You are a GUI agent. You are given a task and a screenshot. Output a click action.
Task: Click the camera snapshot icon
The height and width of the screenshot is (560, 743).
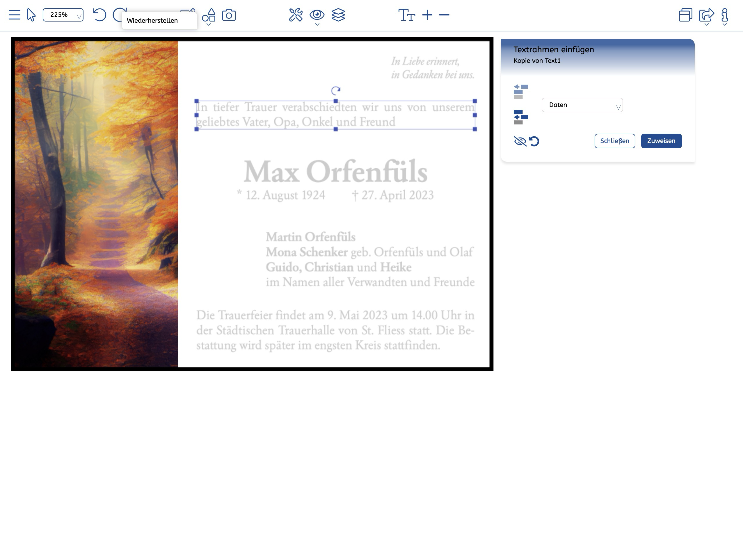(x=229, y=15)
